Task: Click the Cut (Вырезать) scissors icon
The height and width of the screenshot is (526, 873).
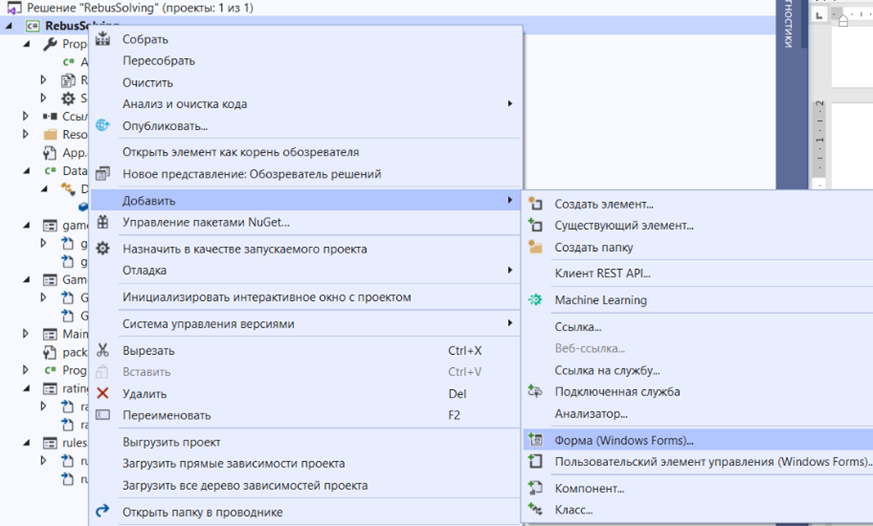Action: [102, 351]
